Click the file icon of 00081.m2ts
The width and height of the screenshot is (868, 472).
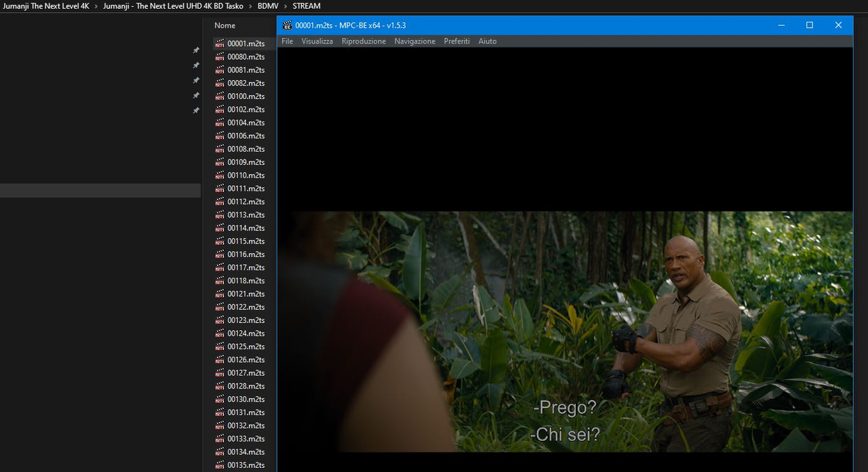point(220,70)
